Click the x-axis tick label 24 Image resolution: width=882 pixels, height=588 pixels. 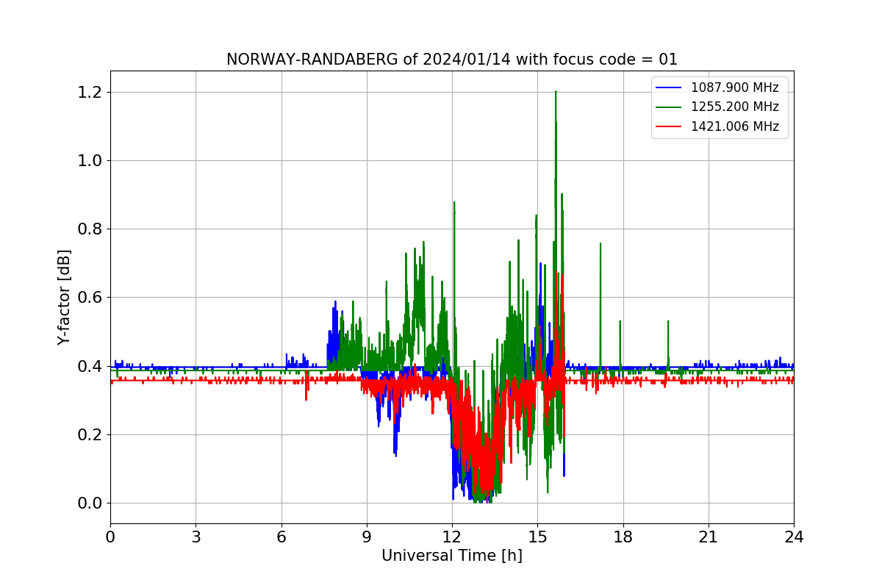pos(794,537)
